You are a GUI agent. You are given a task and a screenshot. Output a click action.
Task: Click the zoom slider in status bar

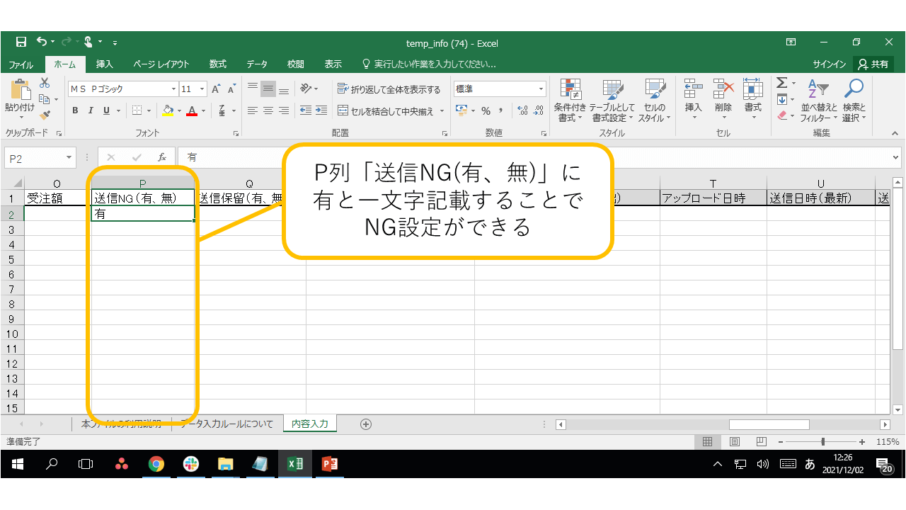(822, 441)
